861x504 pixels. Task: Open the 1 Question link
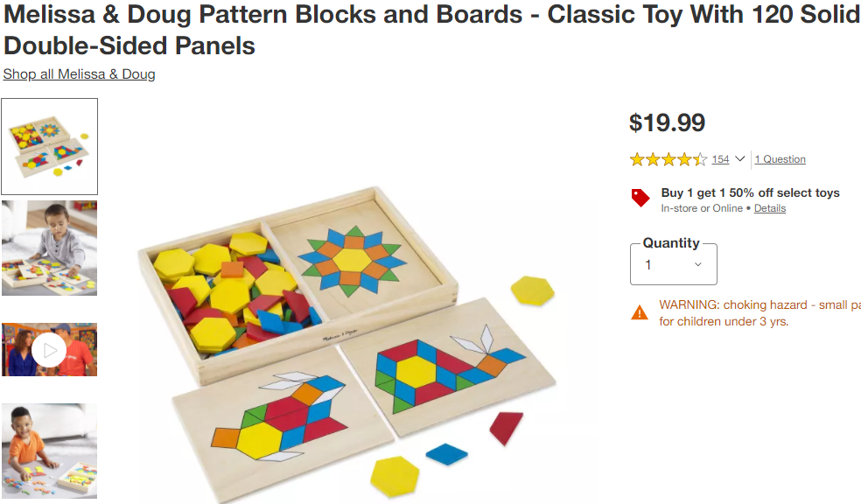780,159
